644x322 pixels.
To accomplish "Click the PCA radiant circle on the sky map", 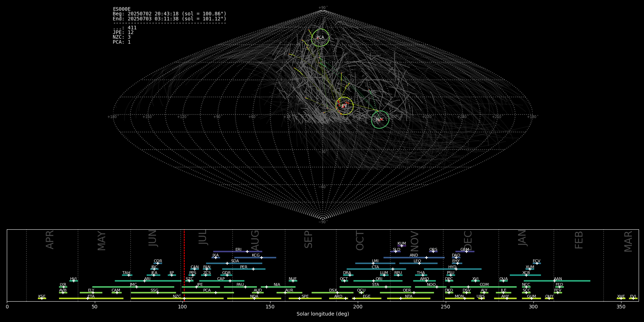I will [320, 38].
